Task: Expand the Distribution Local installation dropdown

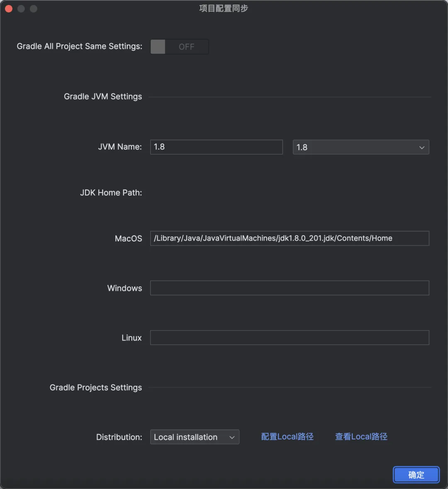Action: pyautogui.click(x=195, y=437)
